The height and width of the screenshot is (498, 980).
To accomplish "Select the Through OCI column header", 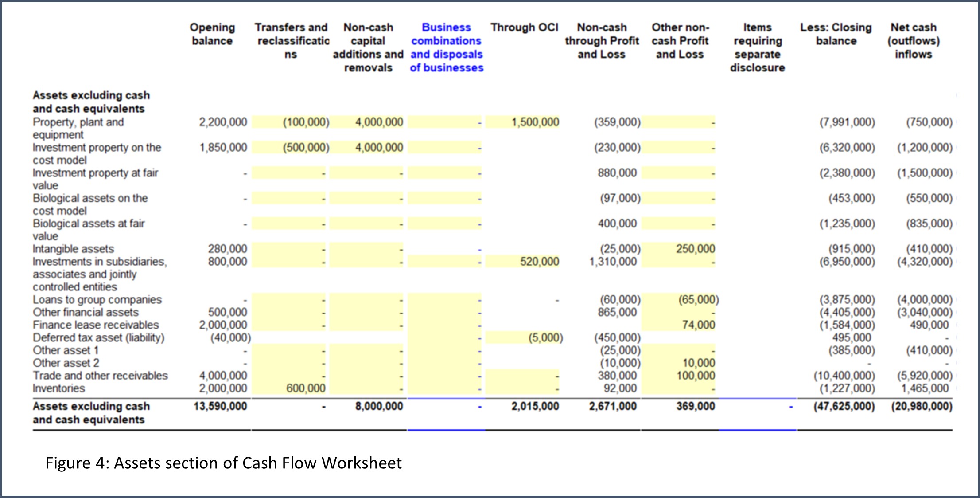I will click(524, 27).
